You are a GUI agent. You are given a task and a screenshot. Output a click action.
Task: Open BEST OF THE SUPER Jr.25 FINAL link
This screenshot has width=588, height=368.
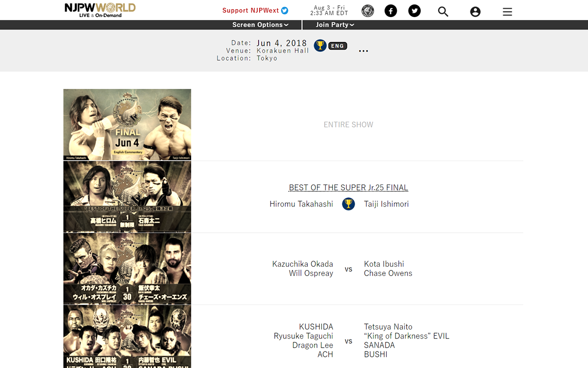click(x=349, y=188)
